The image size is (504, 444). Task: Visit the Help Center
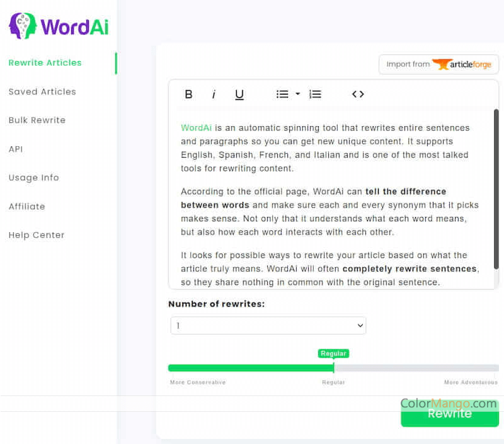[37, 235]
